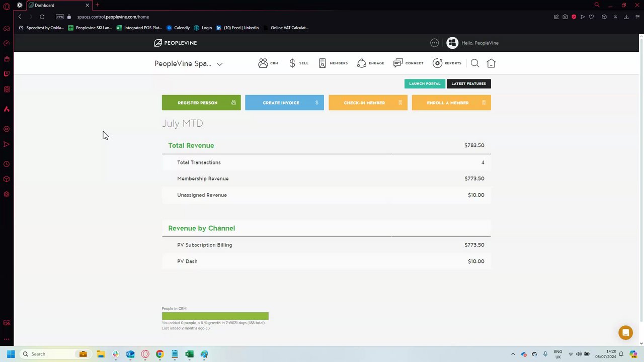
Task: Click the Windows taskbar Search box
Action: pyautogui.click(x=55, y=354)
